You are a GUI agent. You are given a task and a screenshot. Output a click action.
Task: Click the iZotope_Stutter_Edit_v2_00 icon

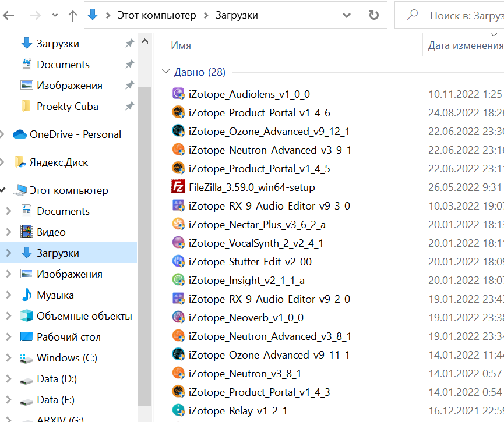(x=178, y=261)
